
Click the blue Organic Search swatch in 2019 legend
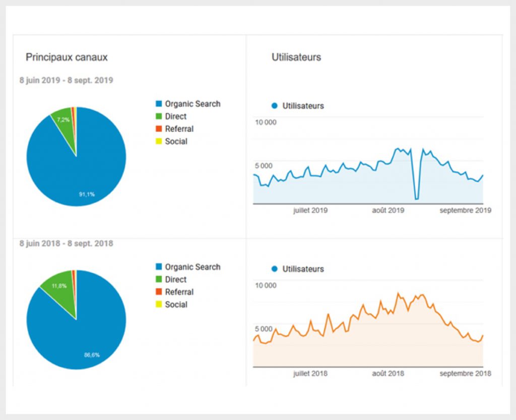point(159,104)
